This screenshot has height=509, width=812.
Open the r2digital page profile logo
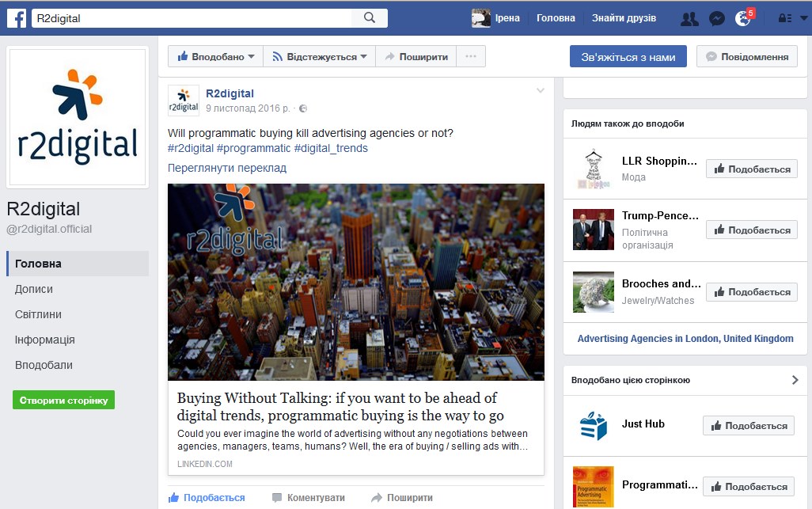(x=78, y=117)
